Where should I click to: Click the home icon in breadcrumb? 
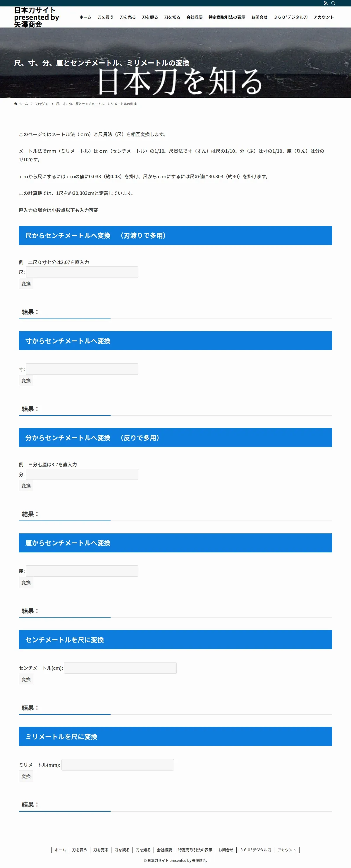click(16, 104)
